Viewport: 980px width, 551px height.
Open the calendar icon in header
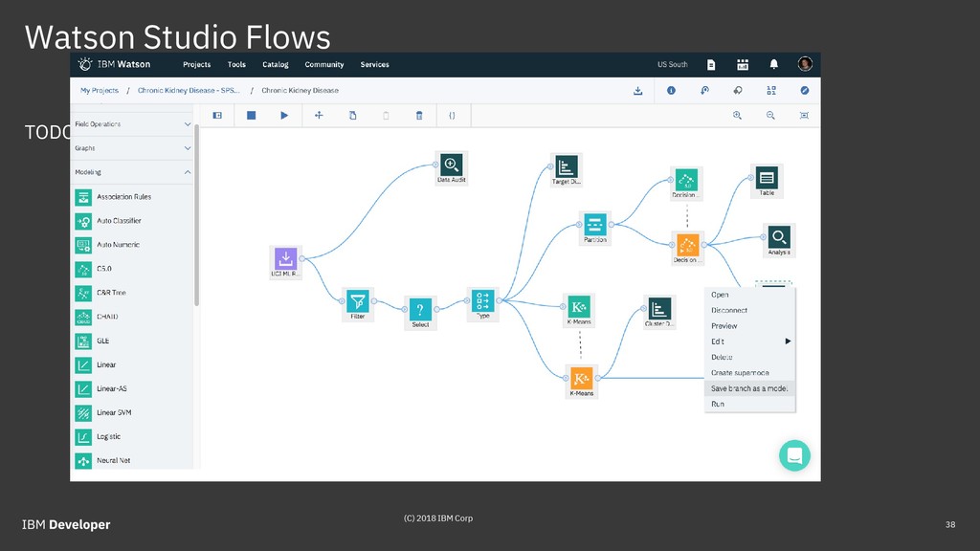743,64
